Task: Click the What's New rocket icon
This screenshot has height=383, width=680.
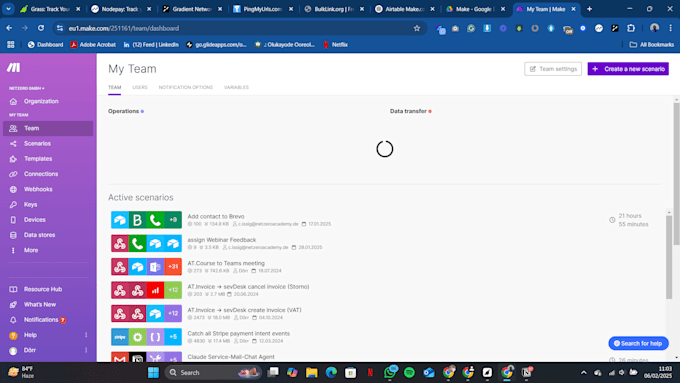Action: pyautogui.click(x=13, y=304)
